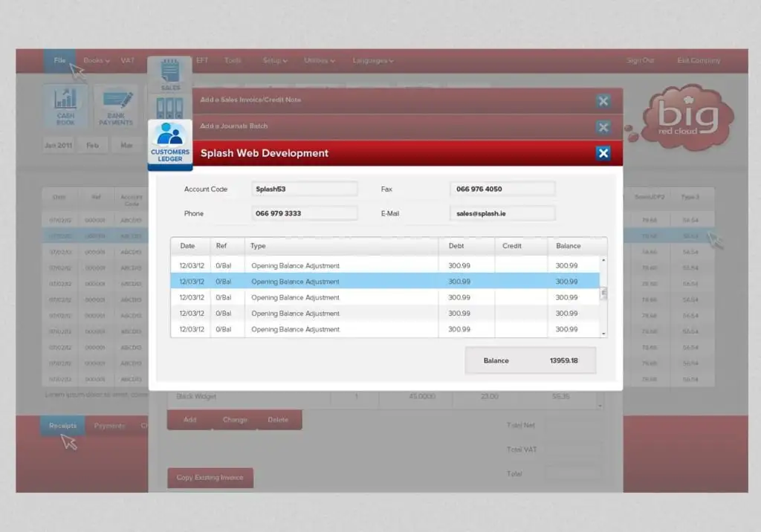Click the Change button

[235, 420]
